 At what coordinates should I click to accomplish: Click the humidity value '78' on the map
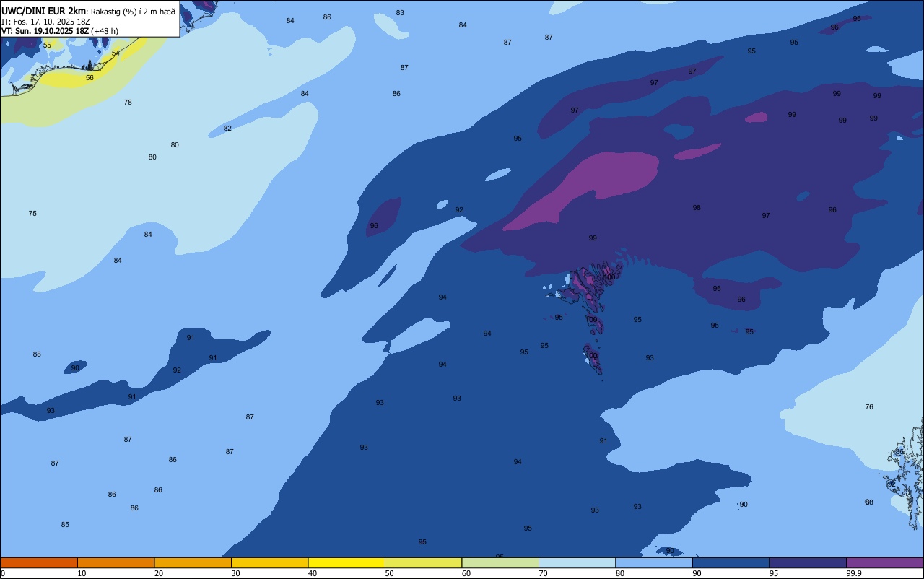pos(128,103)
